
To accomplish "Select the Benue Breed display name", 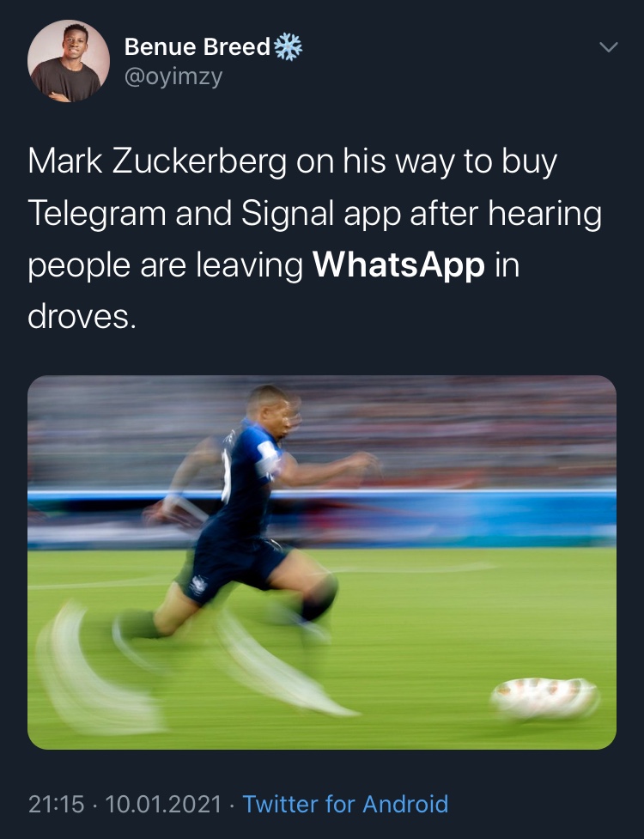I will (x=197, y=47).
